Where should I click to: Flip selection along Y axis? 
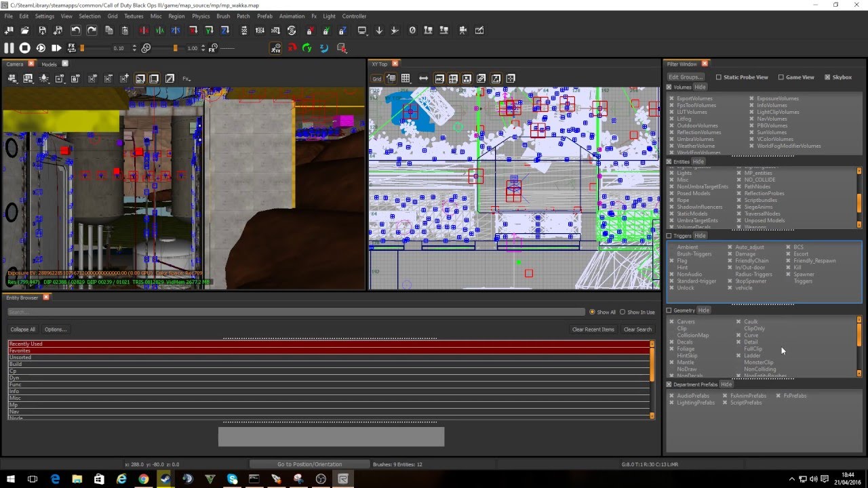(x=160, y=30)
